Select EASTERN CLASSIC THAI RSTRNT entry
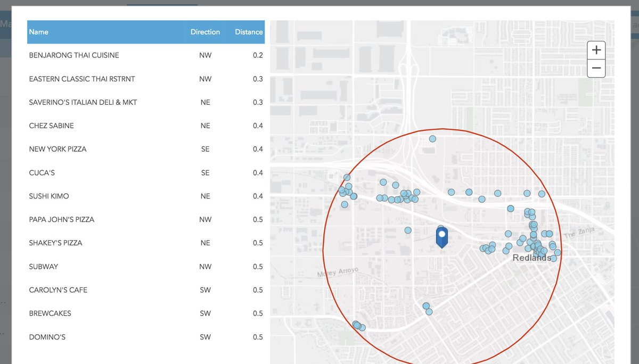639x364 pixels. (x=146, y=79)
